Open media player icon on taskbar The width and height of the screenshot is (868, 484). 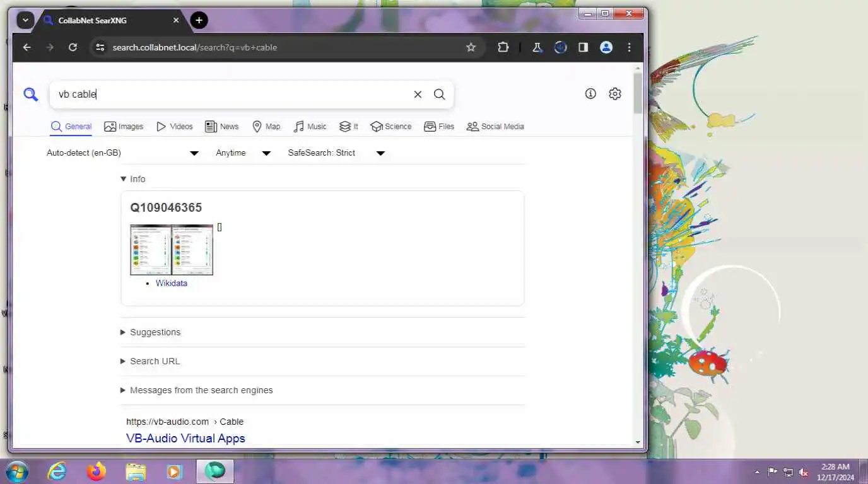pyautogui.click(x=175, y=471)
